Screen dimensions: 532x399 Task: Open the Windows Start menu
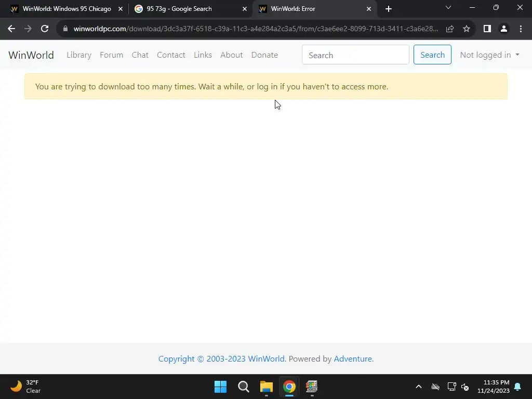click(220, 387)
